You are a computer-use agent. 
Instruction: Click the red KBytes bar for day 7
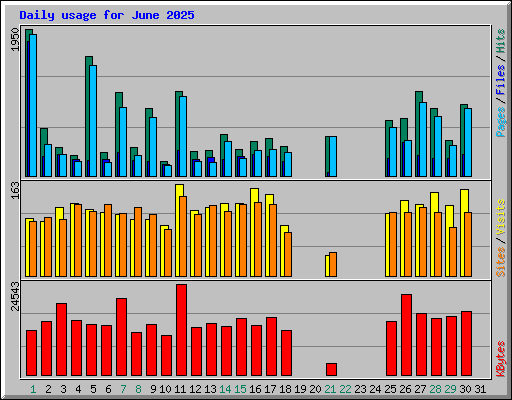[x=121, y=337]
